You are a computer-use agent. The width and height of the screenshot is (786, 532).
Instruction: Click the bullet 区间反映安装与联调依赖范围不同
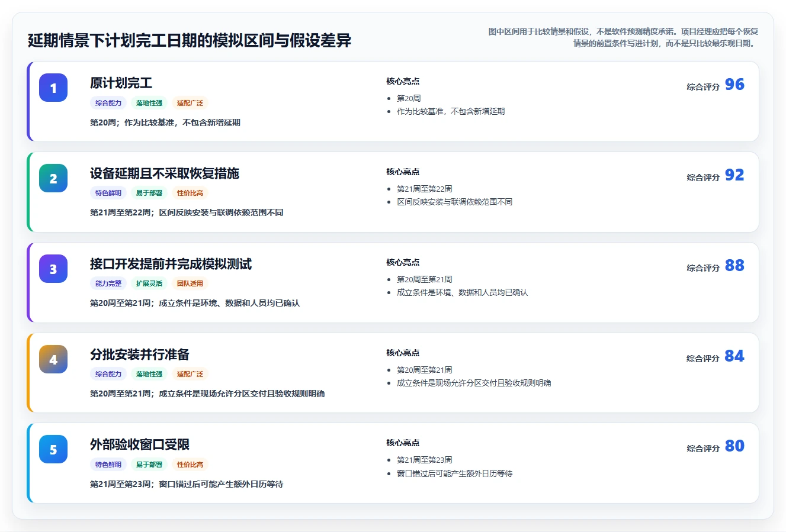(x=454, y=202)
